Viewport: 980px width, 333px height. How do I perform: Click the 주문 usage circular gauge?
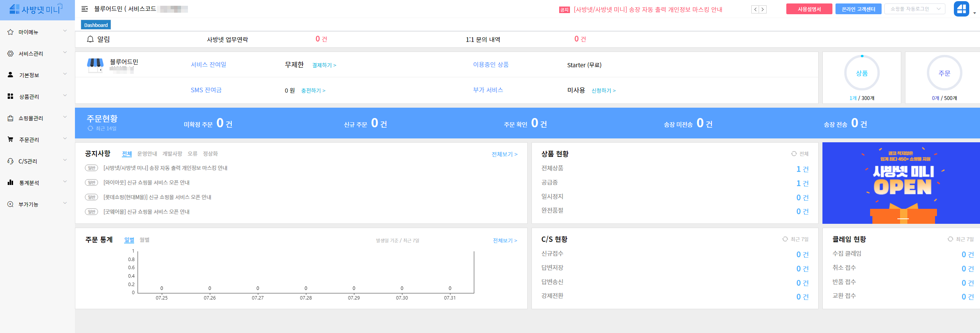[x=944, y=73]
